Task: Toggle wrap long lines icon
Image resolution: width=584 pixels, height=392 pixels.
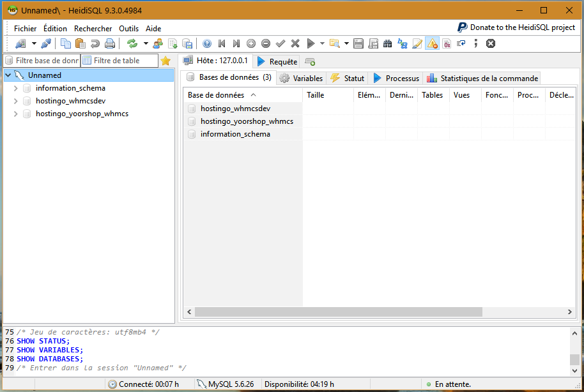Action: tap(461, 43)
